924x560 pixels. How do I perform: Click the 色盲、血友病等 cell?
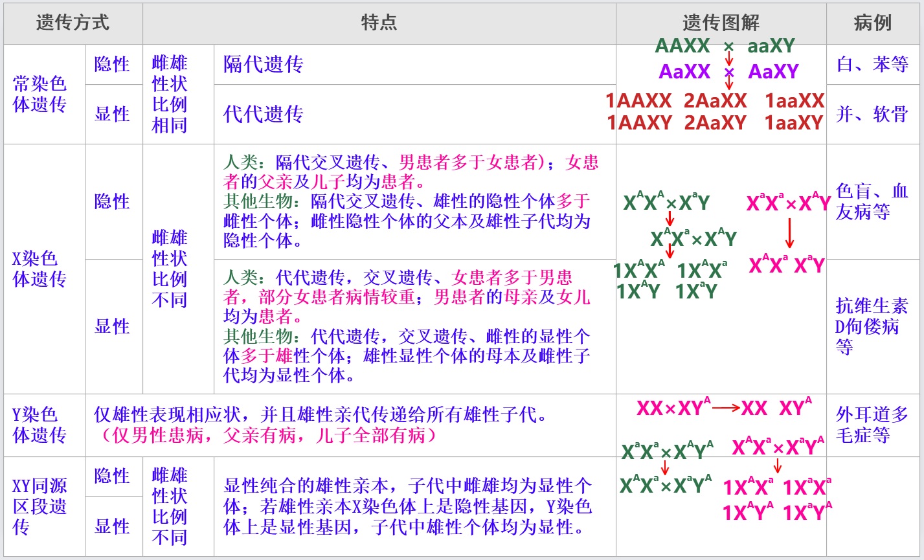tap(872, 201)
